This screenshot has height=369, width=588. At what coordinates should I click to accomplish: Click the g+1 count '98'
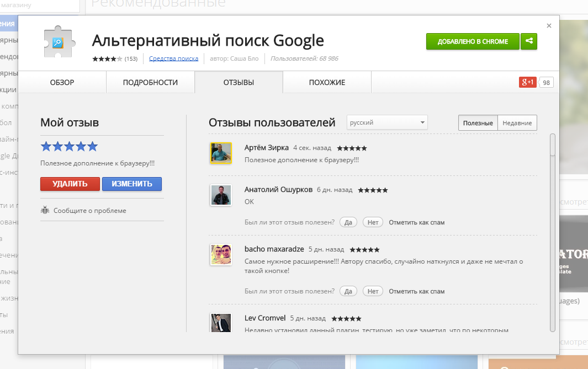click(547, 82)
